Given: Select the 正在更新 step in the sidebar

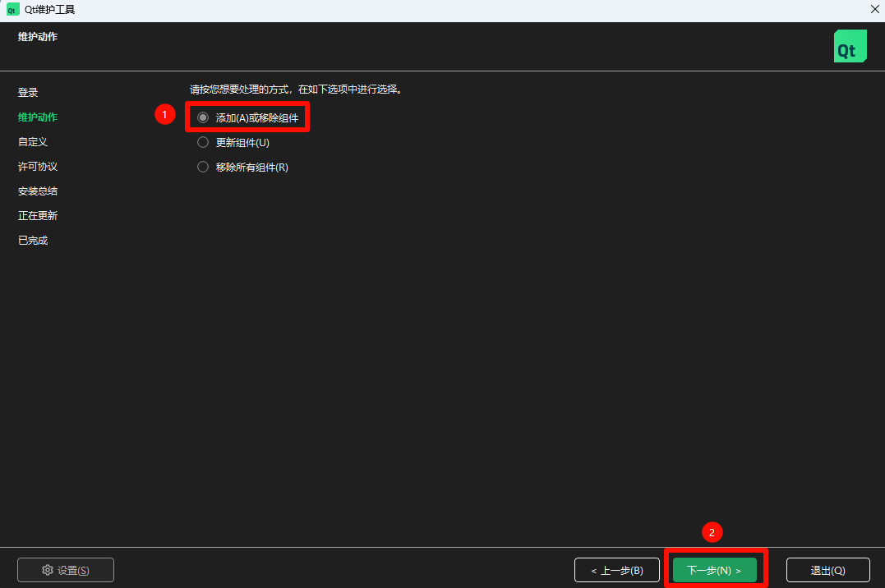Looking at the screenshot, I should (38, 215).
